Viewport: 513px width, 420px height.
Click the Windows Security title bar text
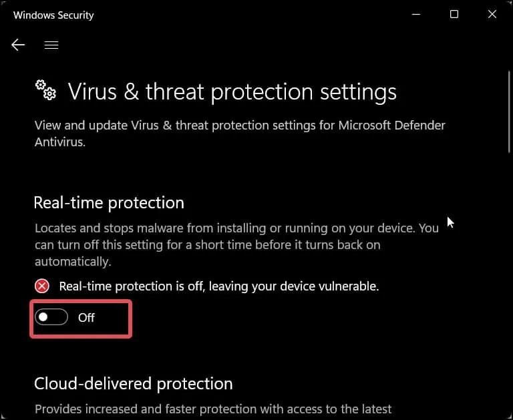53,15
